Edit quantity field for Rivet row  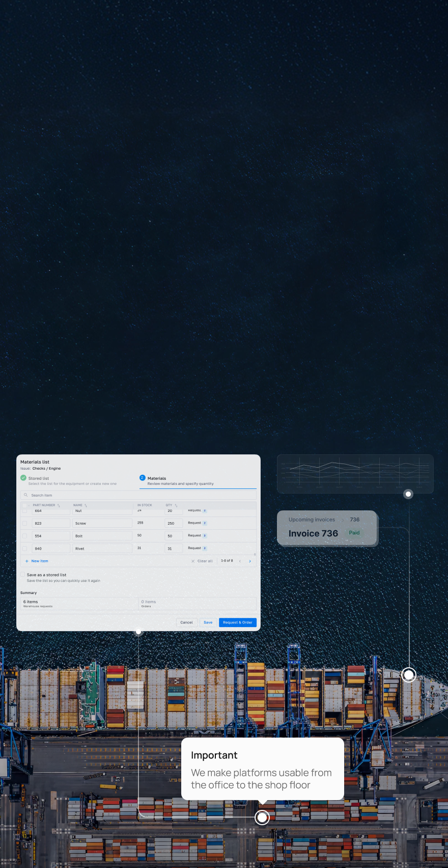(174, 549)
